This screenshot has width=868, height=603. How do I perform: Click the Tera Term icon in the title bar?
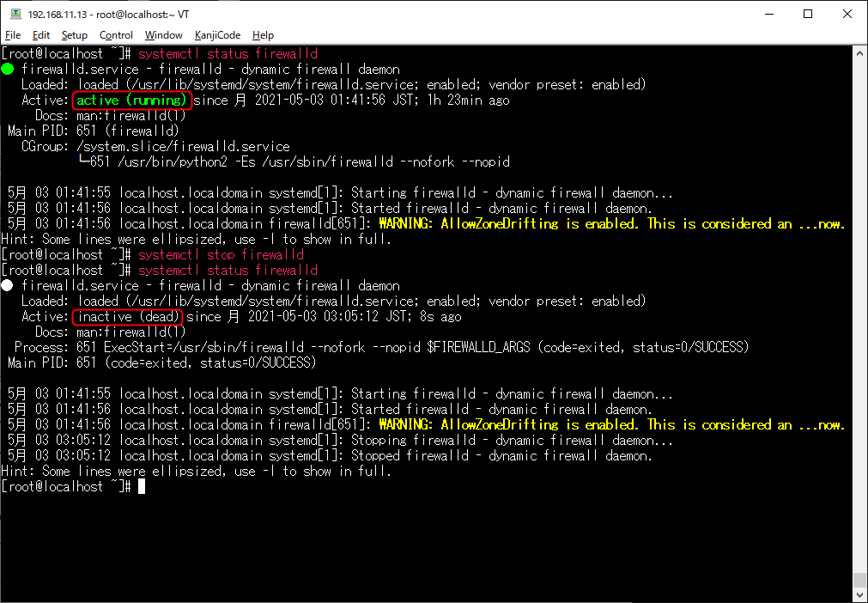click(x=15, y=14)
